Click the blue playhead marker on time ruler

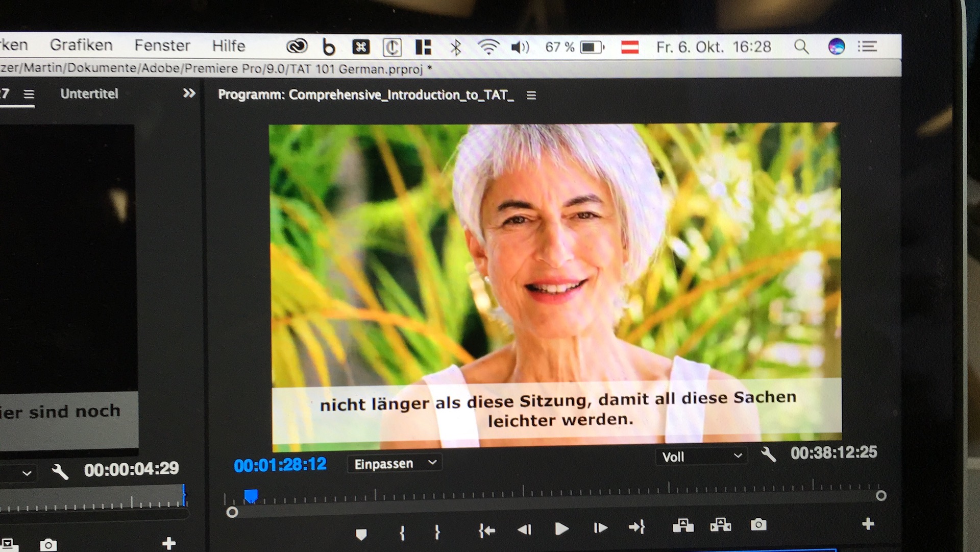click(251, 495)
